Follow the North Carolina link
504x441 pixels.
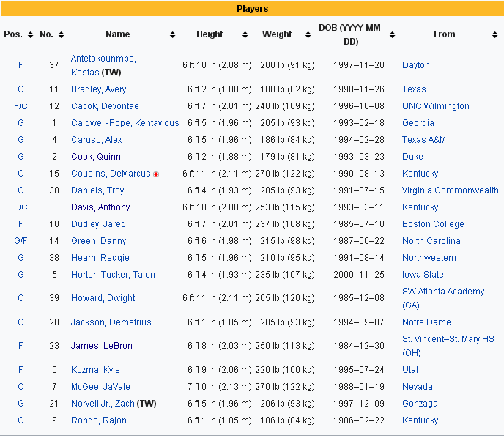(x=431, y=241)
